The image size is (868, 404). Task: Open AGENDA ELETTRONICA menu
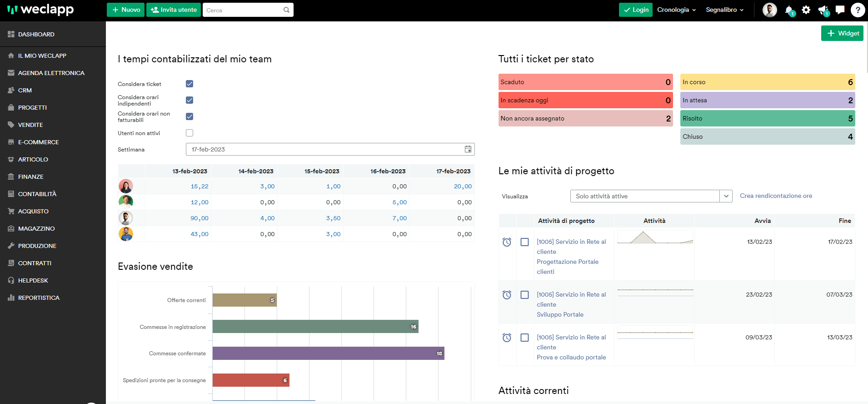tap(53, 73)
